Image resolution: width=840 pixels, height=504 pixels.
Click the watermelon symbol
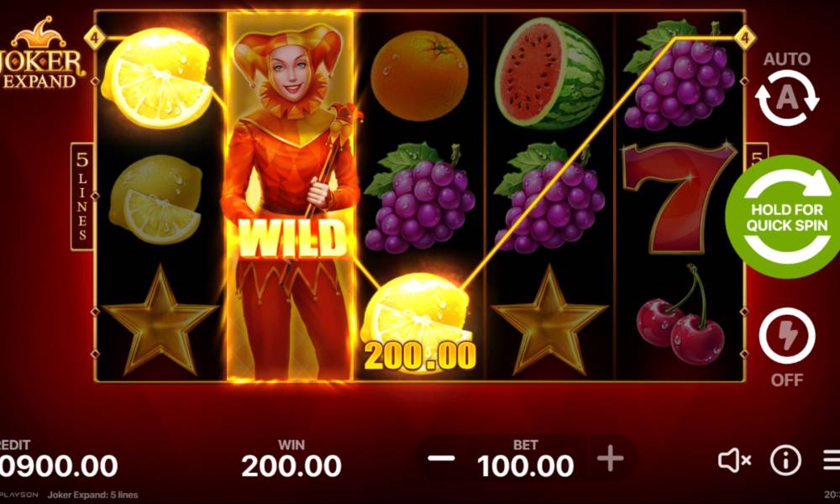(549, 73)
